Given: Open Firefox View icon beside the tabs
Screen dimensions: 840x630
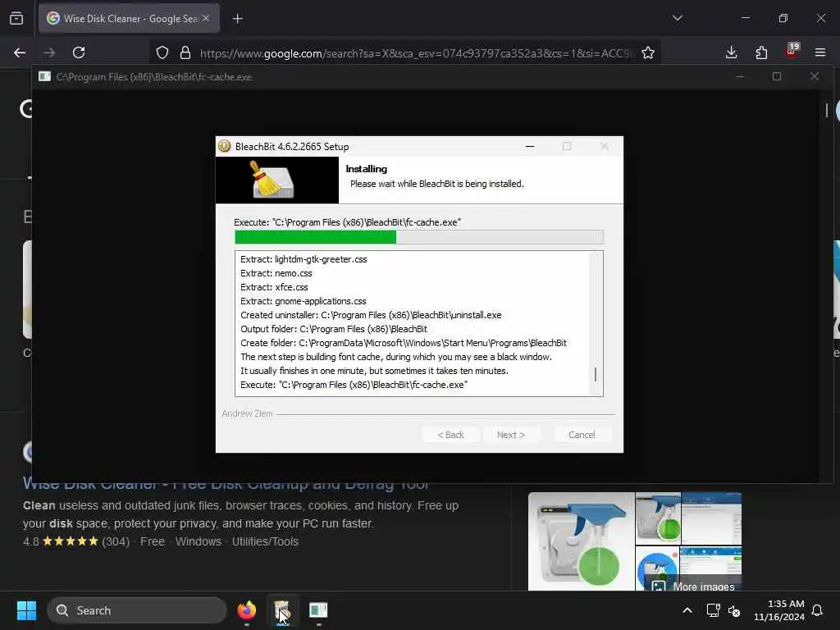Looking at the screenshot, I should point(16,18).
